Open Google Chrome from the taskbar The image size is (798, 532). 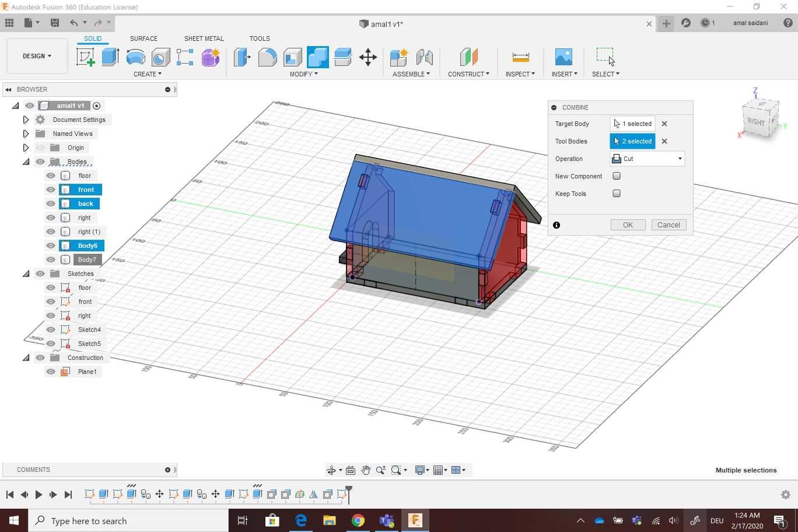(358, 520)
